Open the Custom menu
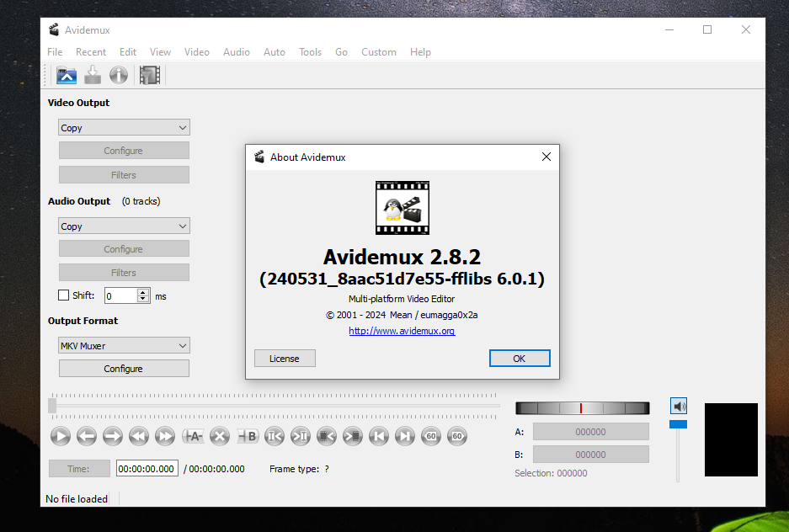789x532 pixels. tap(379, 52)
